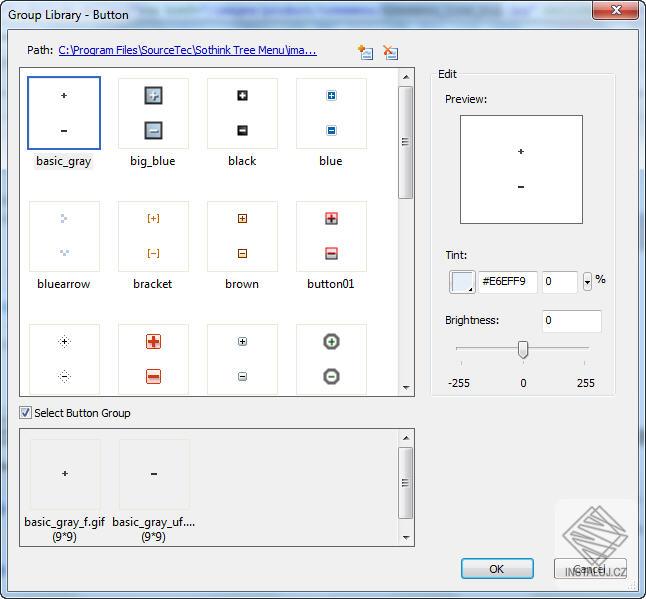Viewport: 646px width, 599px height.
Task: Open the tint color swatch picker
Action: coord(462,282)
